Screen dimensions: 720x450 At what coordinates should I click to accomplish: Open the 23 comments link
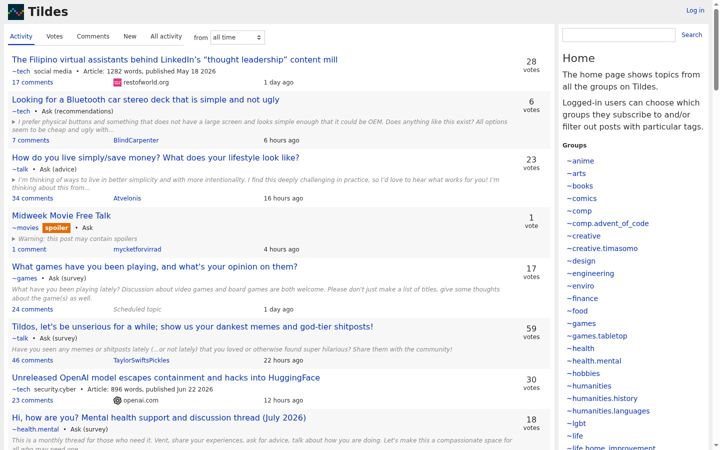(32, 400)
